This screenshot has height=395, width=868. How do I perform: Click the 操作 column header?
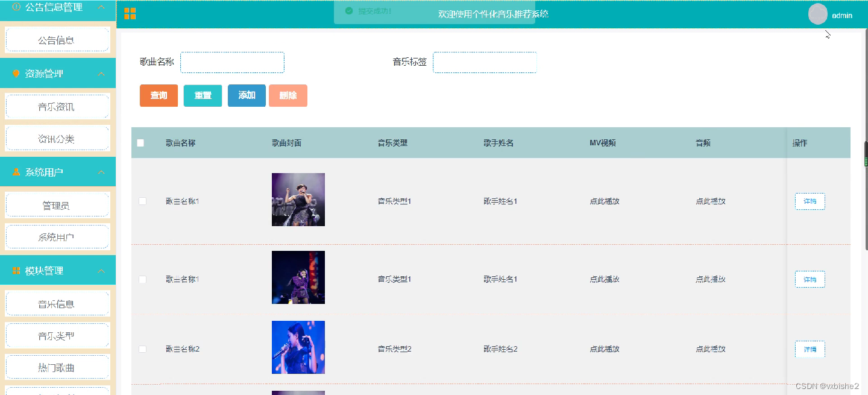(x=800, y=143)
